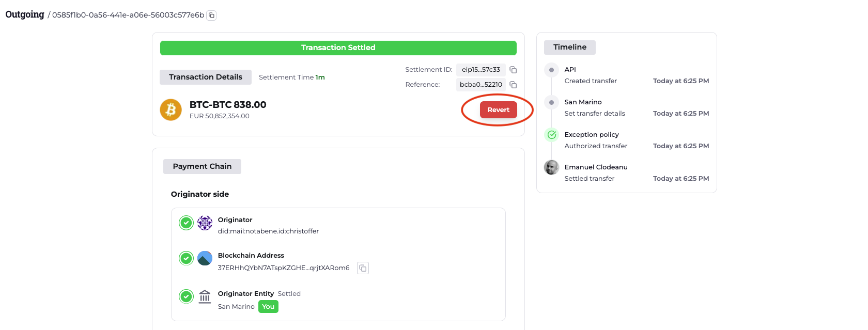Click the EUR 50,852,354.00 value
Image resolution: width=868 pixels, height=330 pixels.
coord(220,116)
